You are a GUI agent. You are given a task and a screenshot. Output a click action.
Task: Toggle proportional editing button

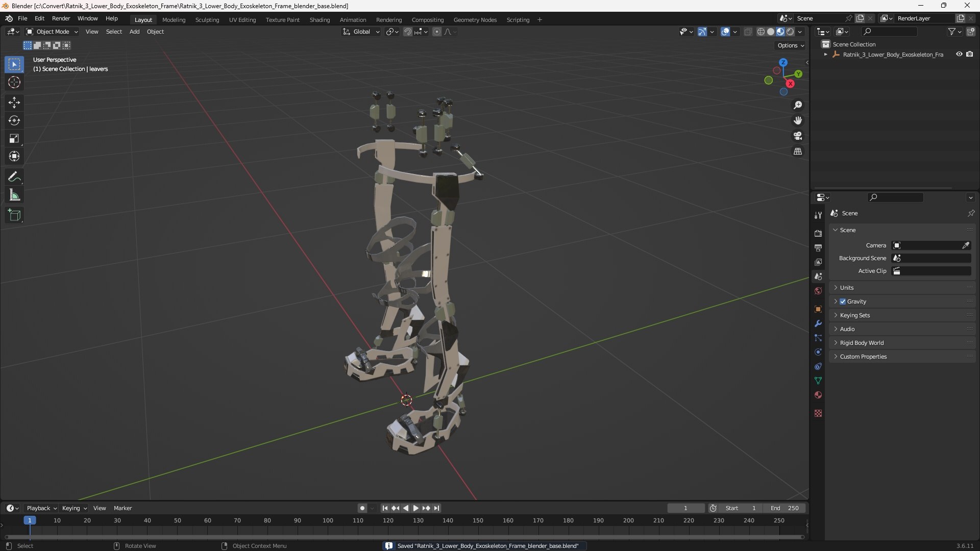[437, 32]
